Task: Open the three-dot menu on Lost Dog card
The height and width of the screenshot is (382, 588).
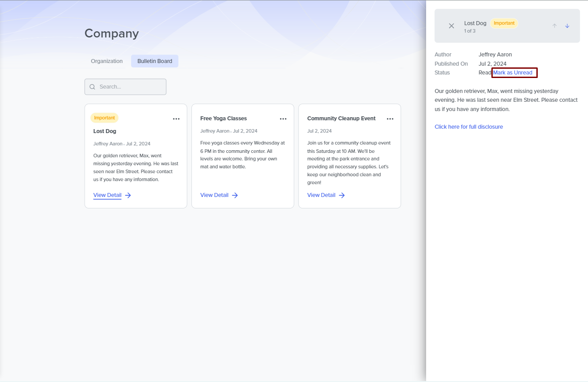Action: tap(176, 119)
